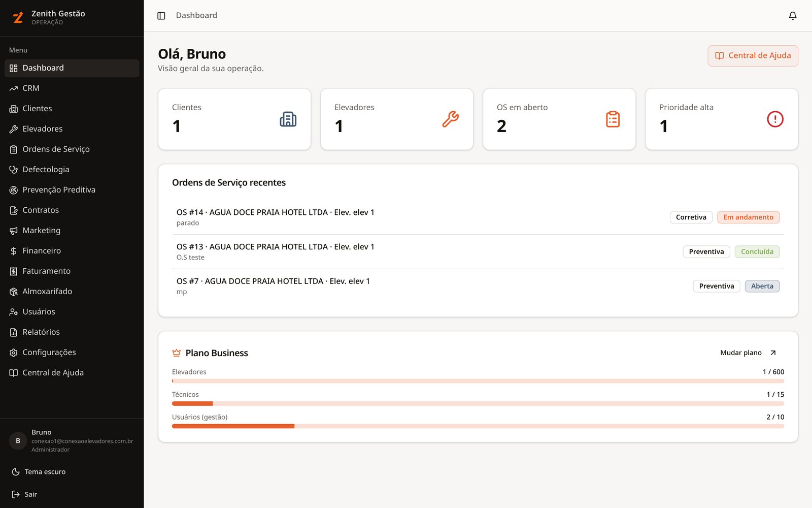Open the Clientes summary card
The height and width of the screenshot is (508, 812).
tap(234, 119)
